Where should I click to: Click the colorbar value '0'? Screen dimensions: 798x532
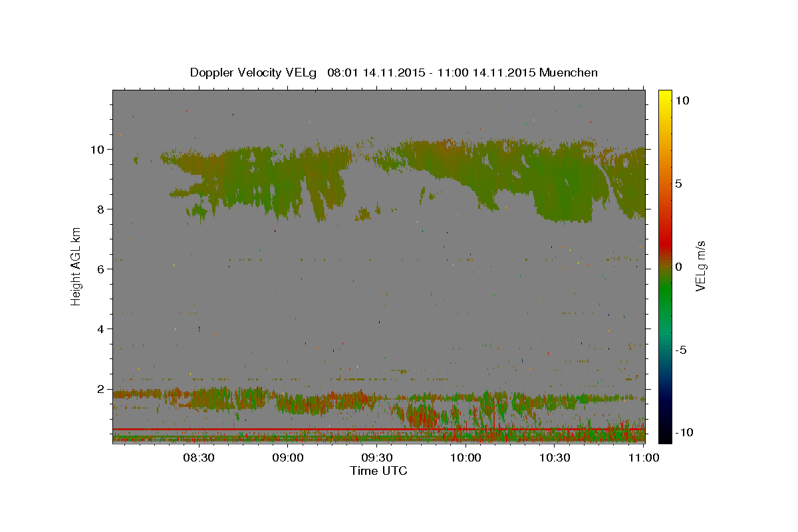point(678,267)
